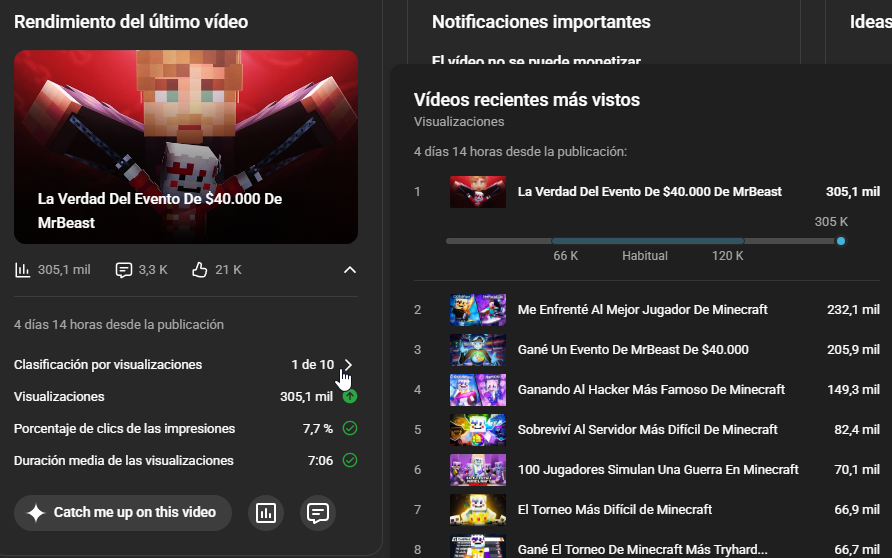Open 'Ganando Al Hacker Más Famoso De Minecraft'
The image size is (892, 558).
coord(651,390)
